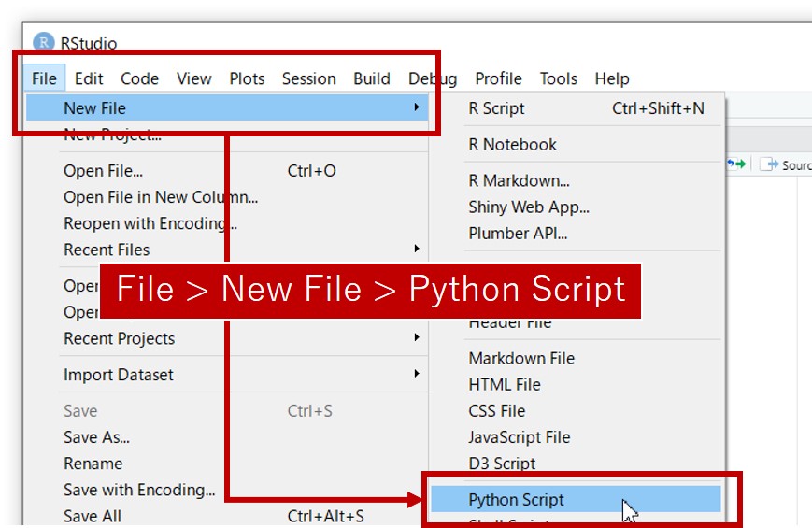Create a new R Script
The height and width of the screenshot is (528, 812).
pyautogui.click(x=496, y=108)
